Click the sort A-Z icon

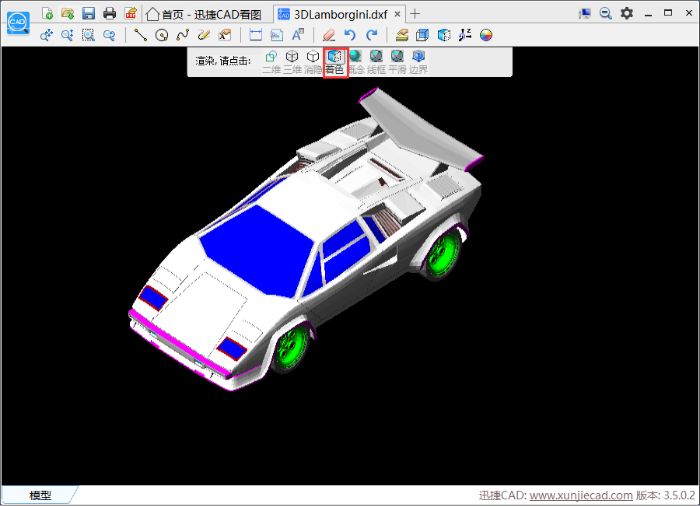coord(465,35)
